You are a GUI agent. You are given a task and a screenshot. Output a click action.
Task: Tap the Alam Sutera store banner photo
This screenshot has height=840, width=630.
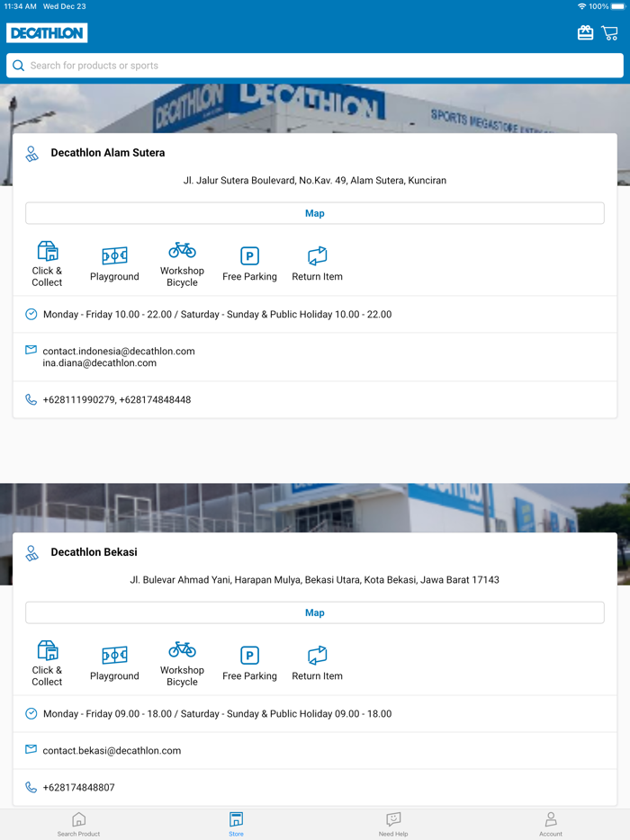point(315,108)
